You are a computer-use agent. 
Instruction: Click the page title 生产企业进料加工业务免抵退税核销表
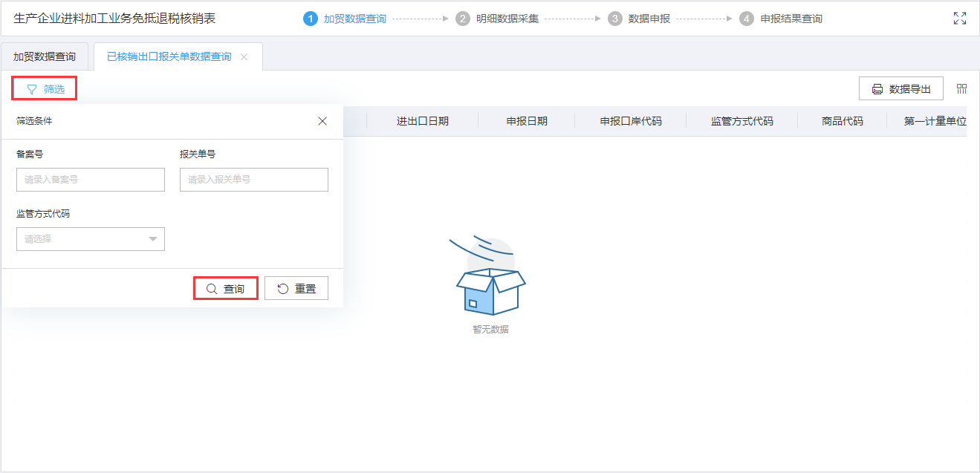(114, 19)
